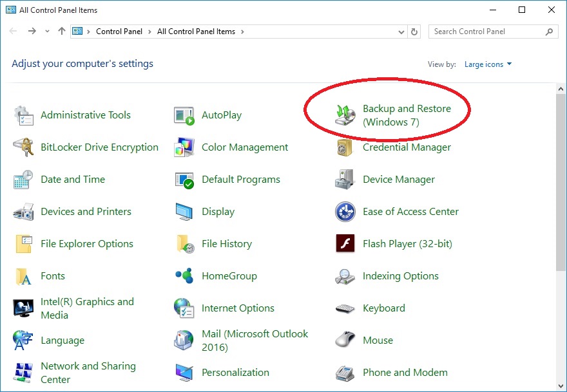
Task: Open Phone and Modem icon
Action: (345, 373)
